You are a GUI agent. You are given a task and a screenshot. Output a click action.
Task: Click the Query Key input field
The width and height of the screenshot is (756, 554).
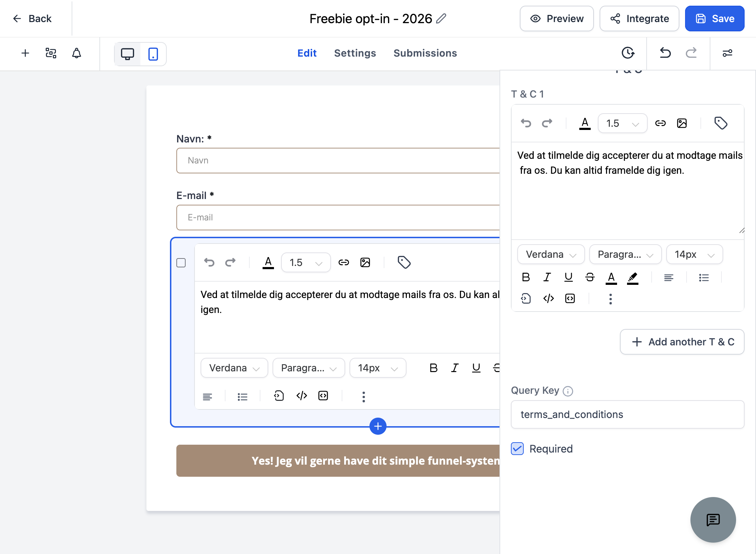(x=627, y=414)
